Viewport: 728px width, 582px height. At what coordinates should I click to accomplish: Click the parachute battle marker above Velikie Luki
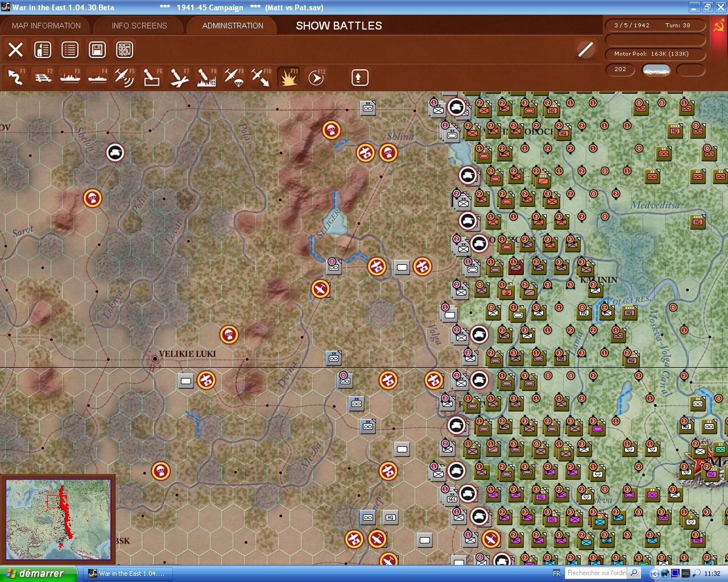(229, 334)
